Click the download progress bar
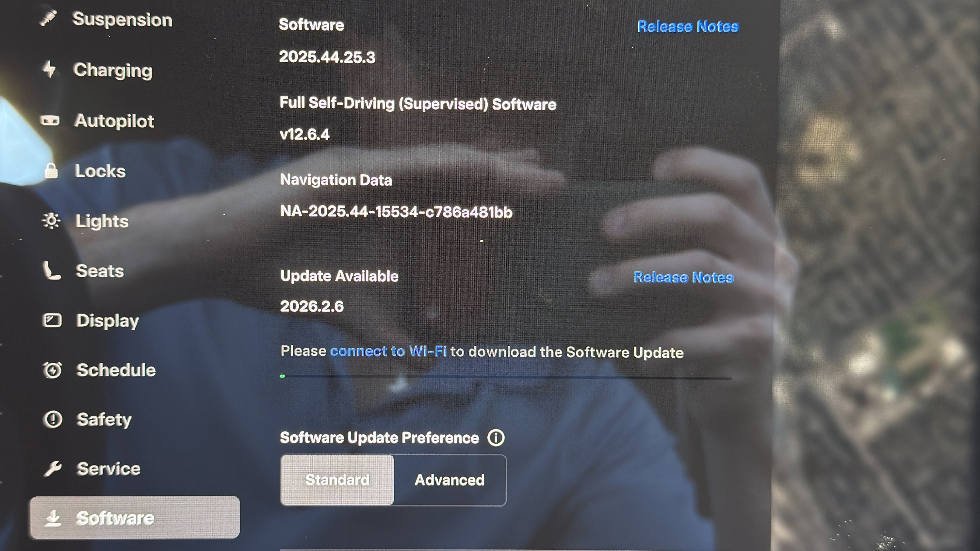The height and width of the screenshot is (551, 980). [506, 377]
